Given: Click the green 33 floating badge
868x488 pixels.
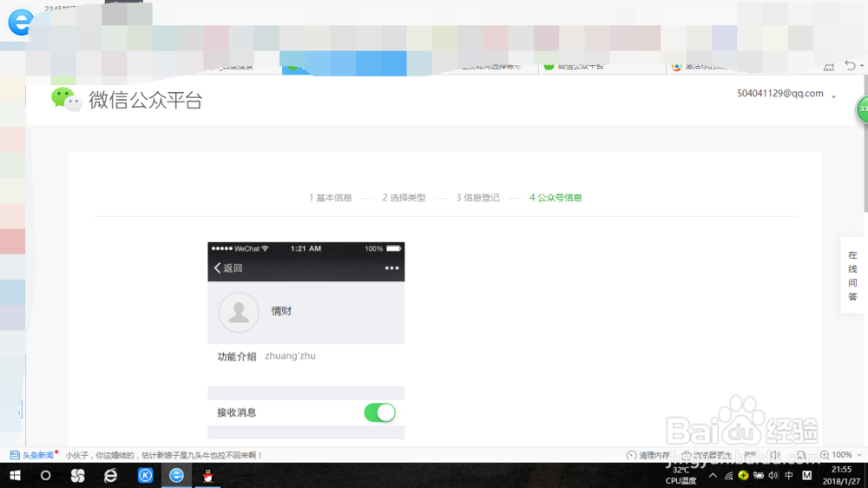Looking at the screenshot, I should [x=863, y=109].
